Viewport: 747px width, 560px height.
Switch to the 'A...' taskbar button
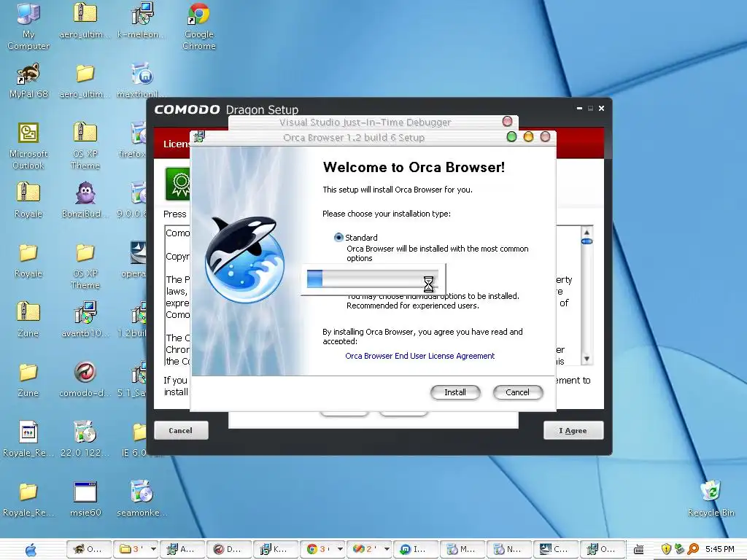(x=182, y=549)
